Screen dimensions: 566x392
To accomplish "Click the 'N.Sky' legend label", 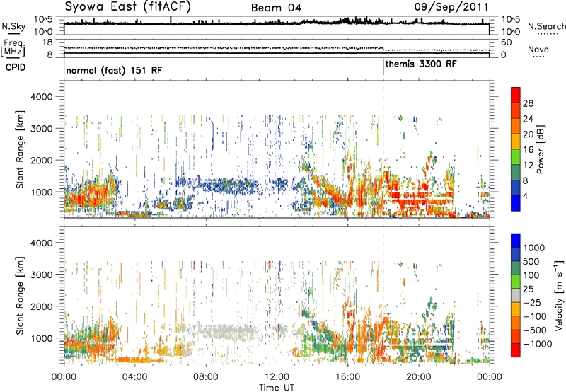I will pos(13,26).
